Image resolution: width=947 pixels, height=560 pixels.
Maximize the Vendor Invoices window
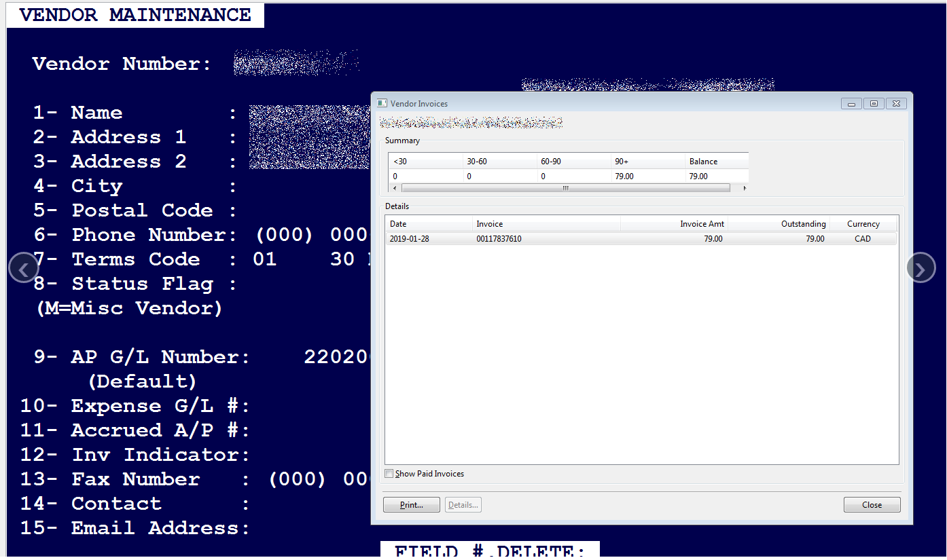coord(874,104)
